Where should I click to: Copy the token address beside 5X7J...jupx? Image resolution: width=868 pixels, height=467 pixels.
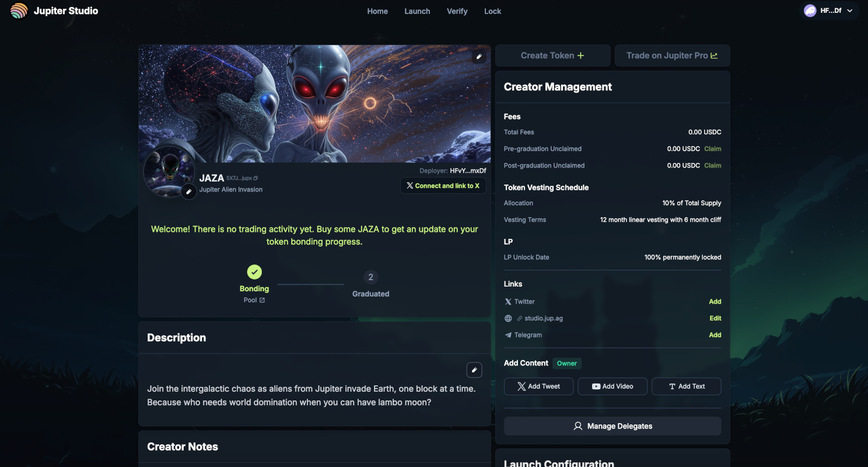point(255,178)
